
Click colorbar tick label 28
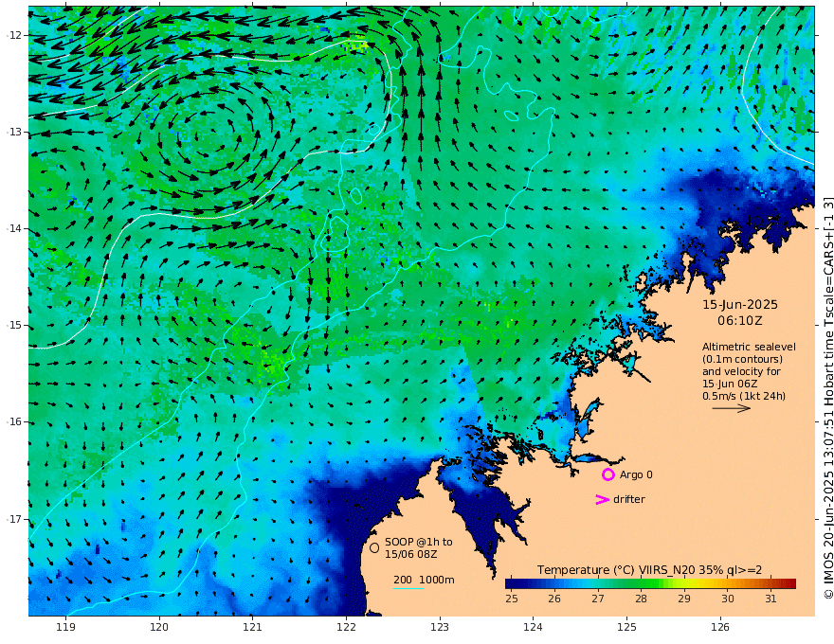click(641, 599)
